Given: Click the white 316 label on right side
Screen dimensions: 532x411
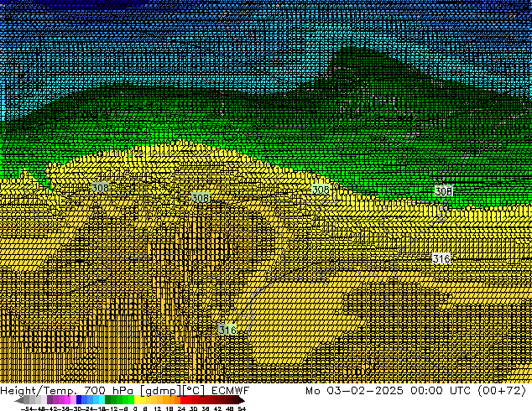Looking at the screenshot, I should click(x=441, y=258).
